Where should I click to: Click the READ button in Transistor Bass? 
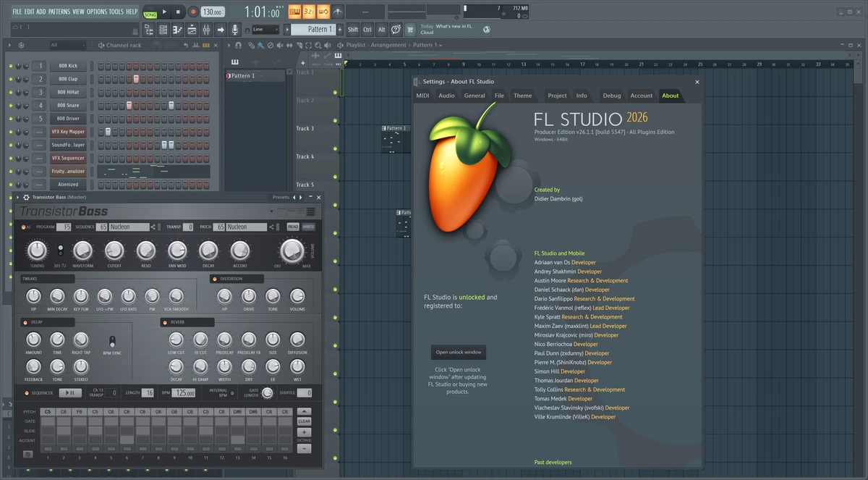[x=293, y=227]
